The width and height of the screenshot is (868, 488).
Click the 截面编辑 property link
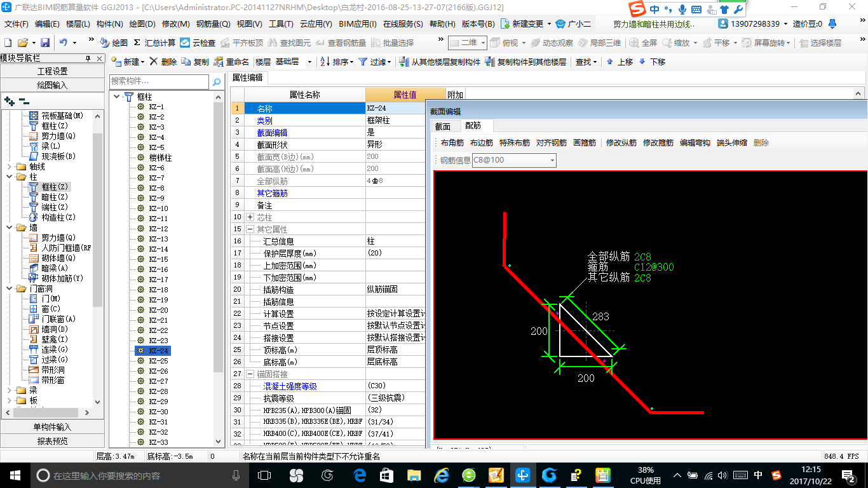coord(272,133)
